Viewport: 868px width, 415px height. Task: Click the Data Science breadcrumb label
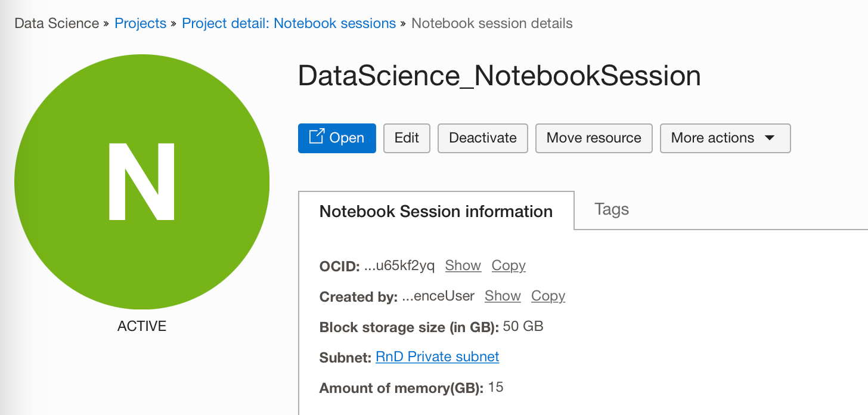tap(57, 23)
